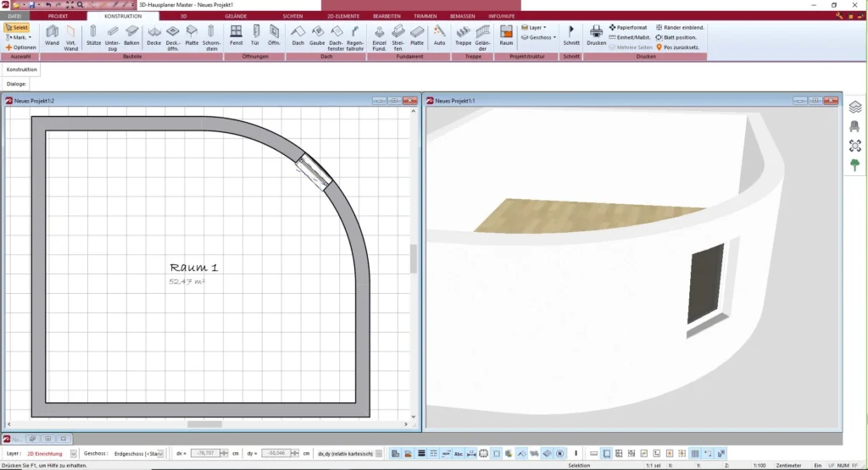Open the layers panel icon in right sidebar
868x470 pixels.
[x=854, y=108]
